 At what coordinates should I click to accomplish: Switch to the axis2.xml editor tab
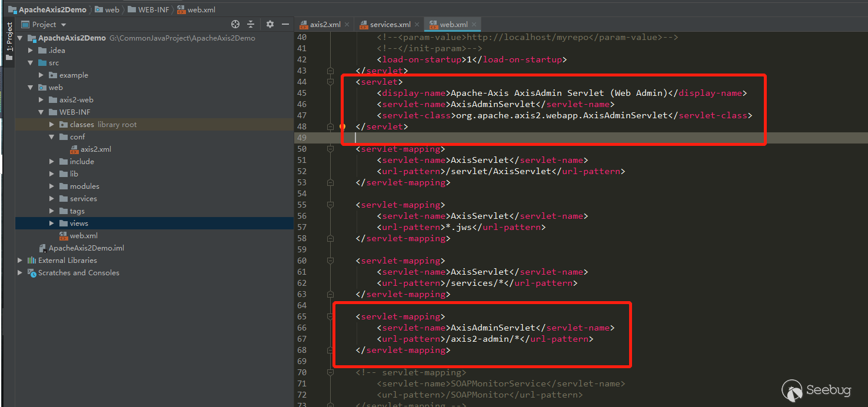tap(324, 24)
